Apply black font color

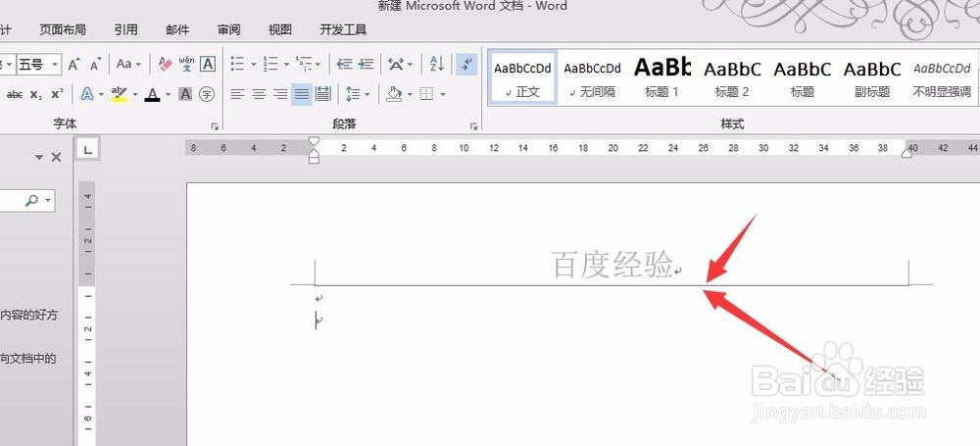[x=152, y=94]
